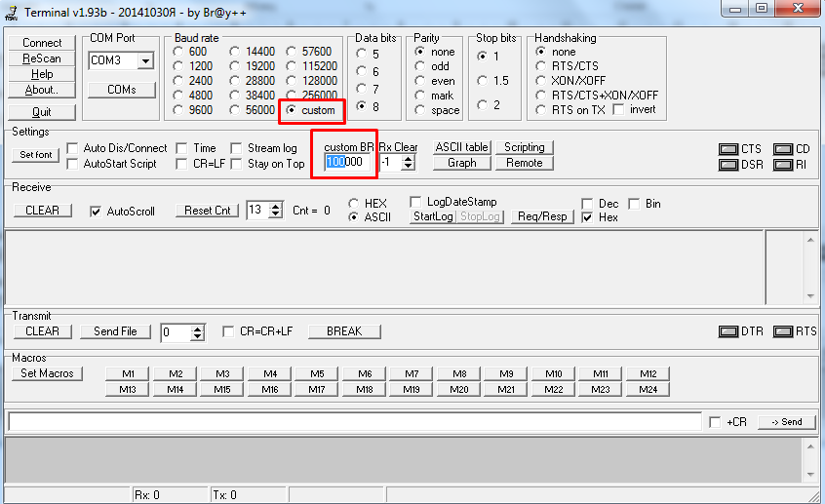Open the About.. dialog
Screen dimensions: 825x504
click(x=42, y=90)
